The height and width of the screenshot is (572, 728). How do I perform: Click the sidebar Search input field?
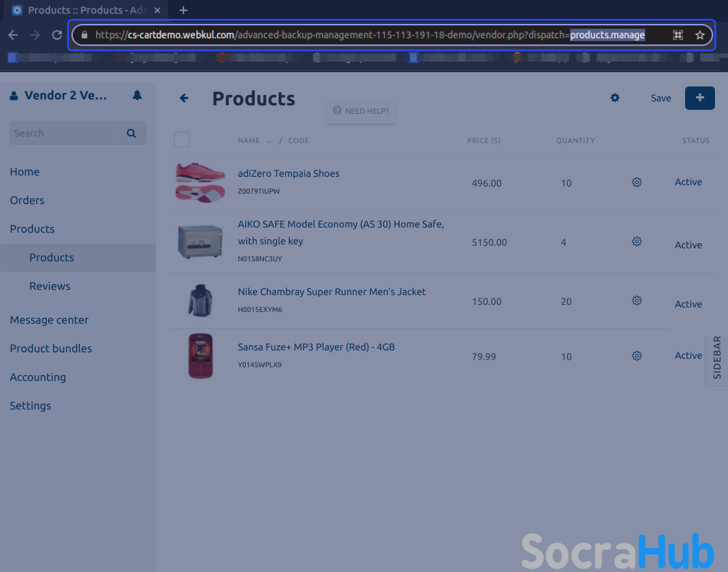(x=65, y=133)
